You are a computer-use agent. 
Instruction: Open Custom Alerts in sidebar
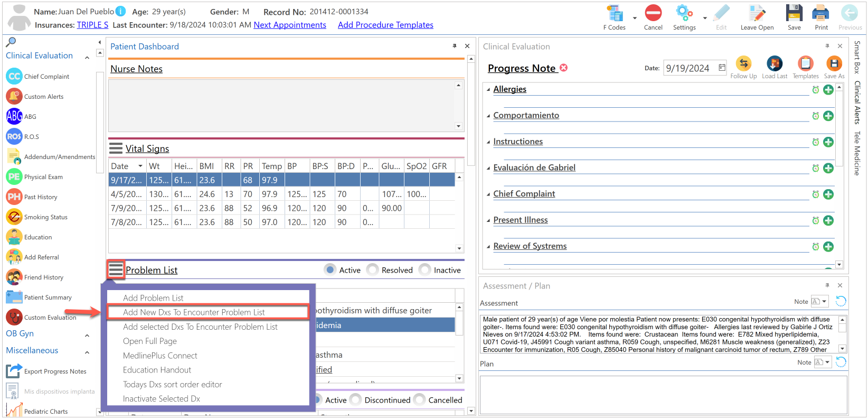pyautogui.click(x=14, y=96)
